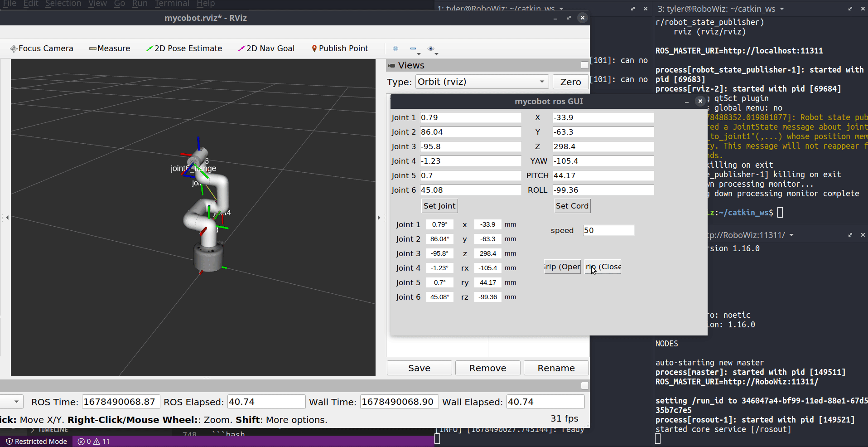
Task: Click the Rename button in Views panel
Action: (556, 368)
